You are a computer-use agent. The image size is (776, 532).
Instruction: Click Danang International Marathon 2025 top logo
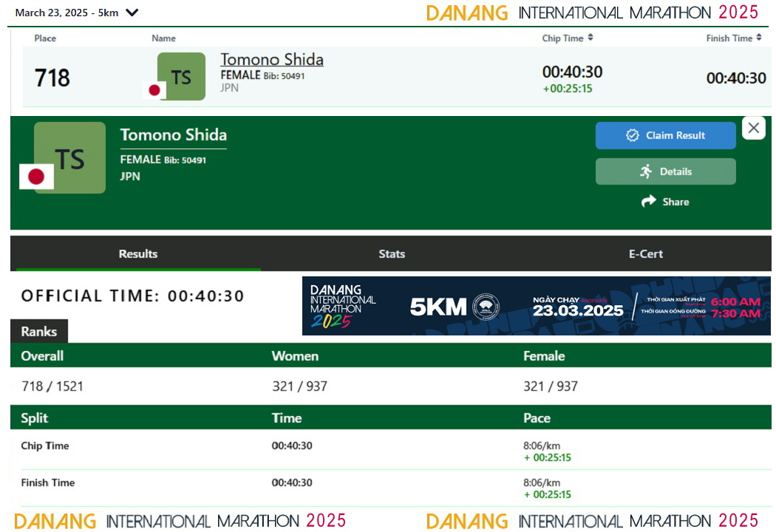(x=592, y=13)
